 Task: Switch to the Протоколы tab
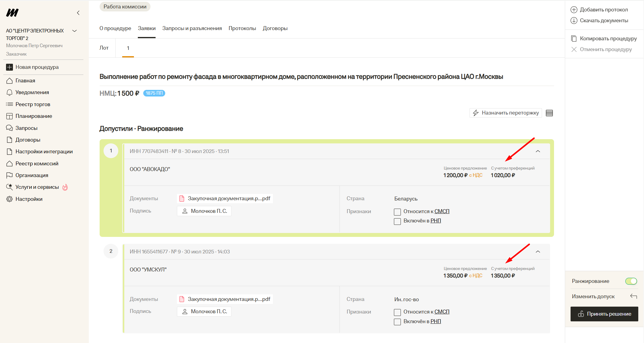(242, 28)
